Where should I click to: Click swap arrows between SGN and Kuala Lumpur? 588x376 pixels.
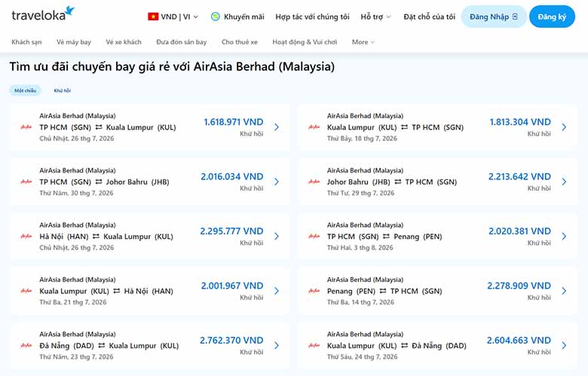click(x=99, y=127)
